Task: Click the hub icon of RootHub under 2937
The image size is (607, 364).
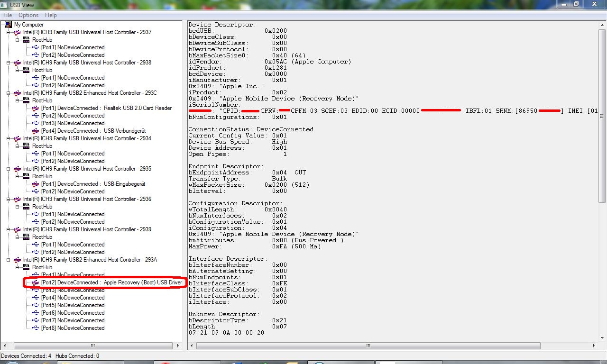Action: tap(27, 40)
